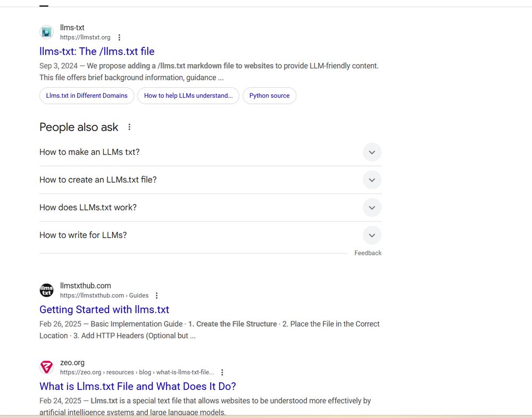
Task: Open more options for llmstxthub.com result
Action: click(x=157, y=296)
